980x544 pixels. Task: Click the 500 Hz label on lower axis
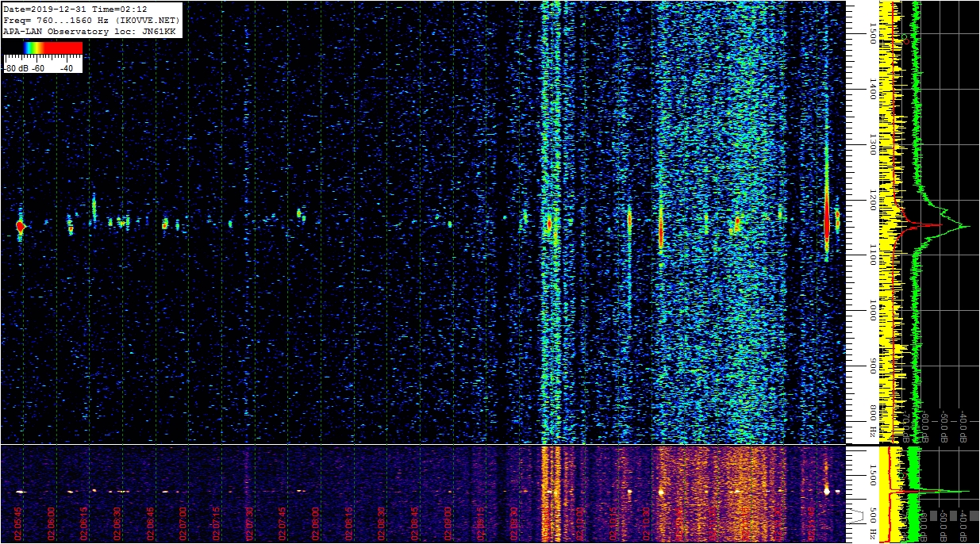tap(873, 522)
